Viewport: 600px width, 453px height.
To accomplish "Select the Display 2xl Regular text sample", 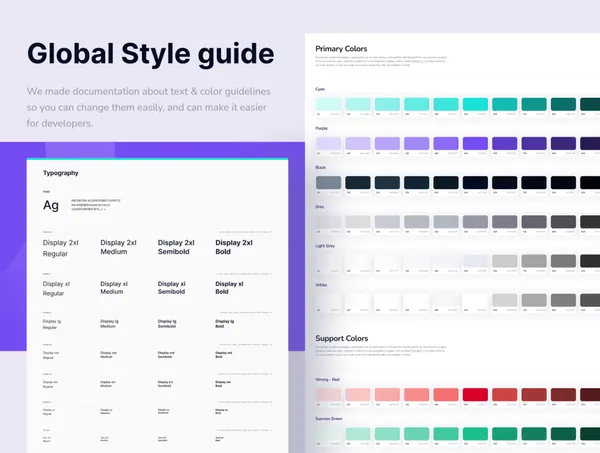I will pos(62,248).
